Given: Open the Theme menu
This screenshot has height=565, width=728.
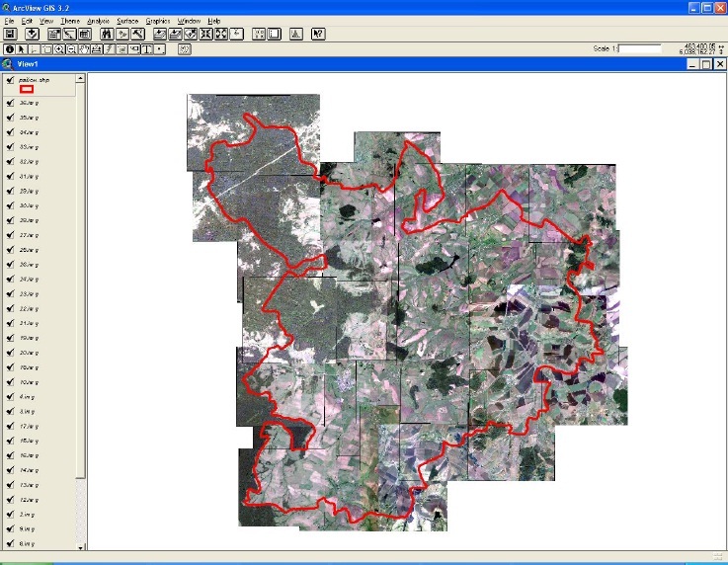Looking at the screenshot, I should [70, 21].
